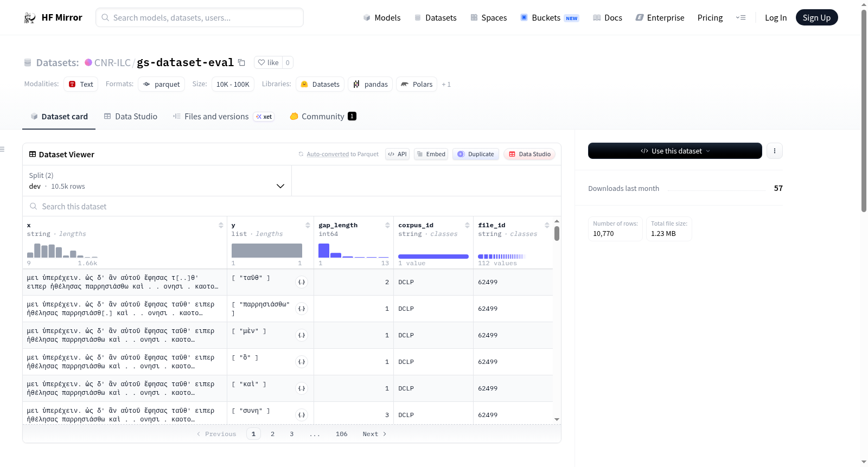Go to the Next table page
The image size is (868, 467).
pos(374,434)
